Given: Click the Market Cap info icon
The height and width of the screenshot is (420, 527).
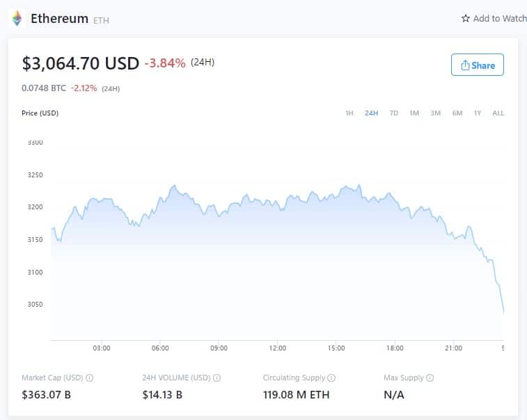Looking at the screenshot, I should pyautogui.click(x=89, y=378).
